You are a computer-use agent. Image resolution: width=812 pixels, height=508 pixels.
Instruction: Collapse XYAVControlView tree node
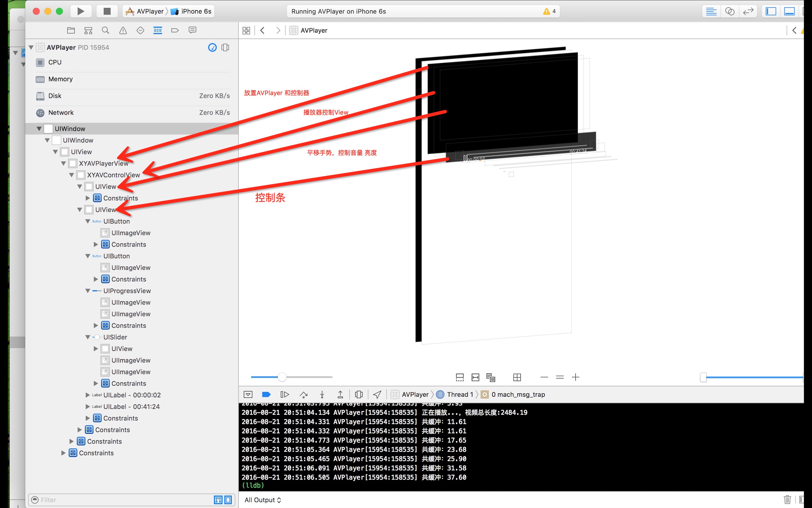71,175
